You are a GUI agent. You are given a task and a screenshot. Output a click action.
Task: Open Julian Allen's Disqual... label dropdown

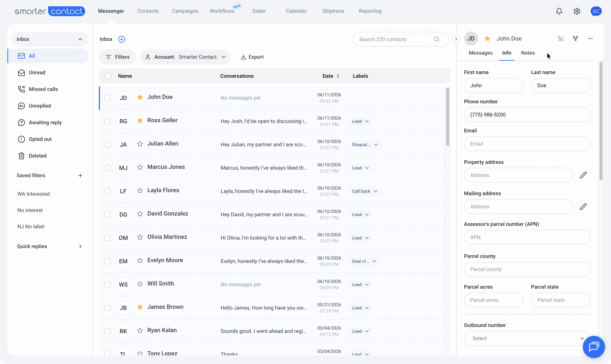365,144
